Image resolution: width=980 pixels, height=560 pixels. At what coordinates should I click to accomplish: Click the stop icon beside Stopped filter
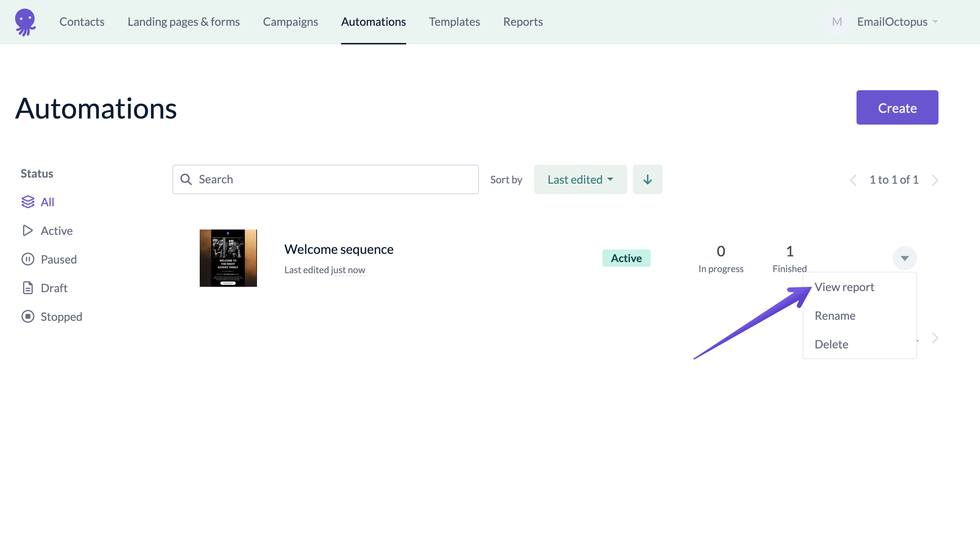pos(28,317)
